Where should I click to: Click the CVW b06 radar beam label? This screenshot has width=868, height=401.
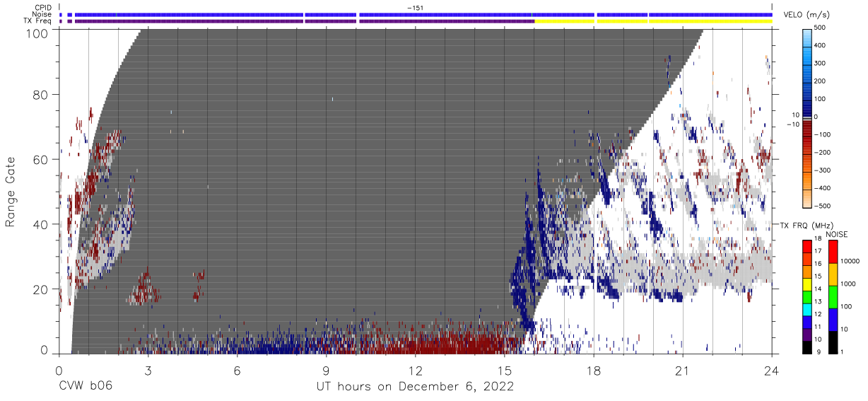tap(86, 386)
